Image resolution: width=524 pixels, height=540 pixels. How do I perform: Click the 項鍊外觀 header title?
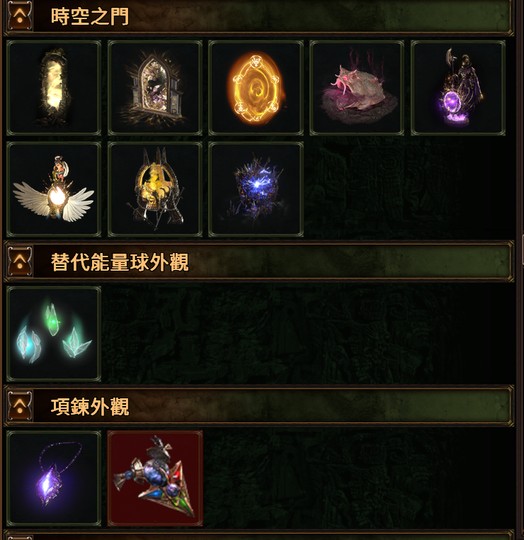(x=90, y=406)
